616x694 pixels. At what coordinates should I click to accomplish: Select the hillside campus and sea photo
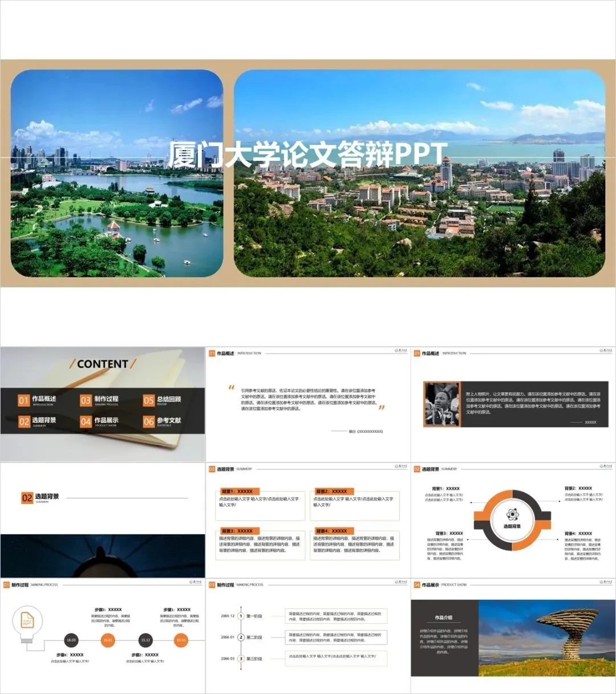[420, 173]
